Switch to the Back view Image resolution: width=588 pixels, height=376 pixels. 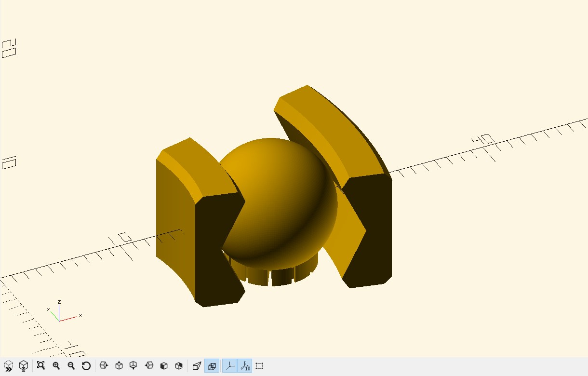[x=179, y=366]
